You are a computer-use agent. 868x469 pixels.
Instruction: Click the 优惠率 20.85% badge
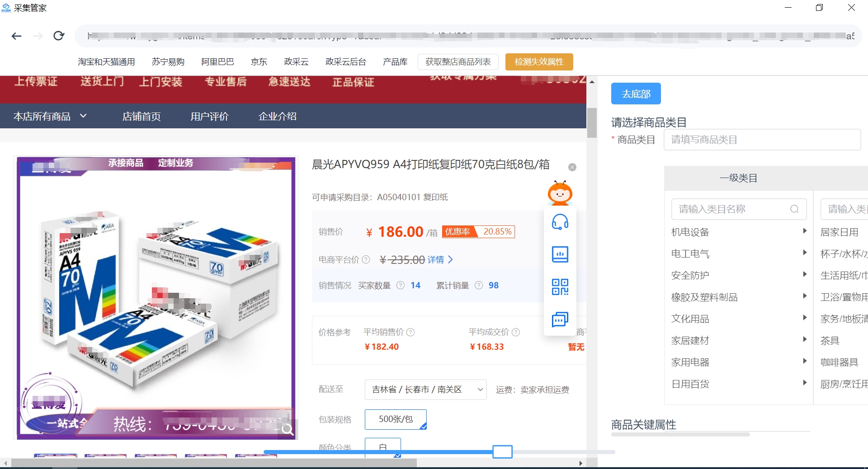click(478, 231)
